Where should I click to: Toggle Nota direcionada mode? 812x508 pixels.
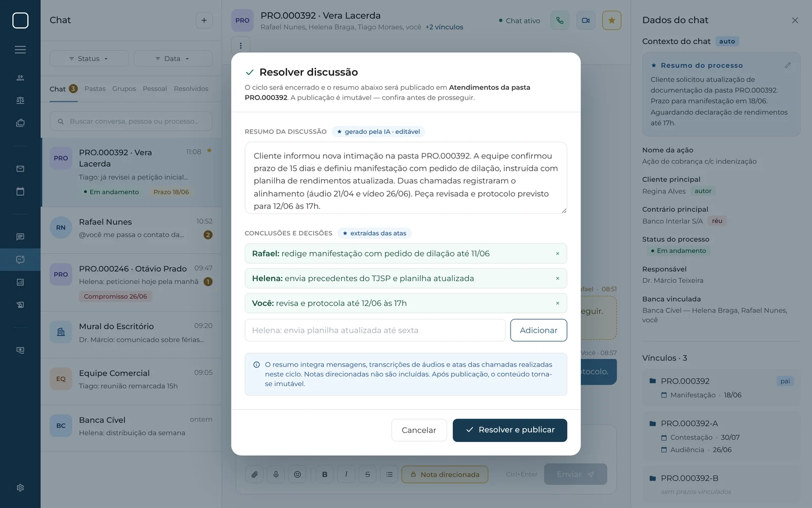(445, 474)
